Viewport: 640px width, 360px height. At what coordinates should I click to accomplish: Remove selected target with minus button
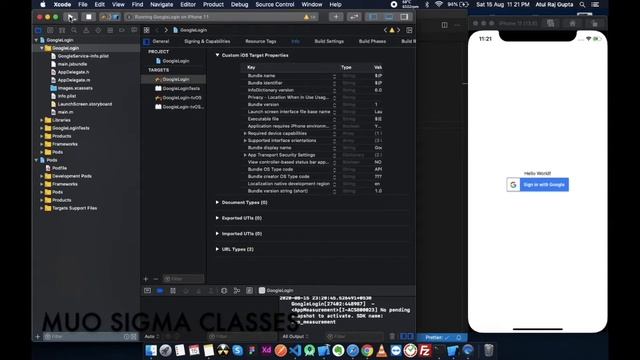(156, 279)
